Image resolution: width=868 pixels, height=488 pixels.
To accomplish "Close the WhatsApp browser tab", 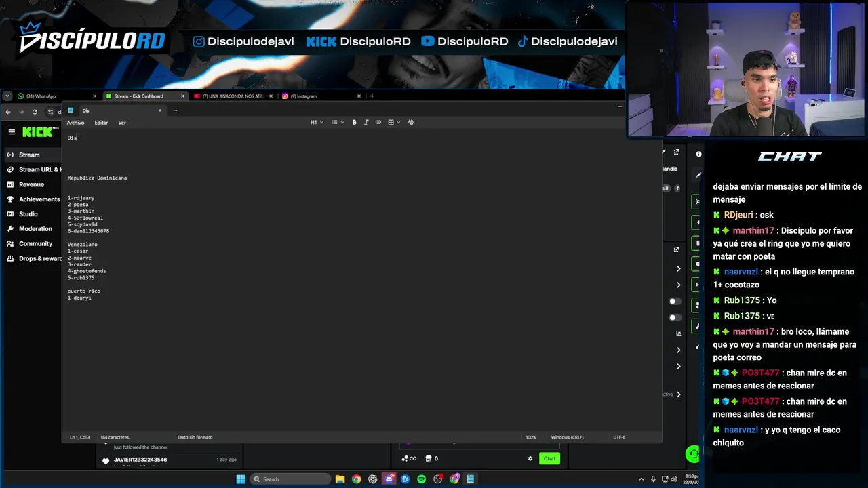I will 94,96.
